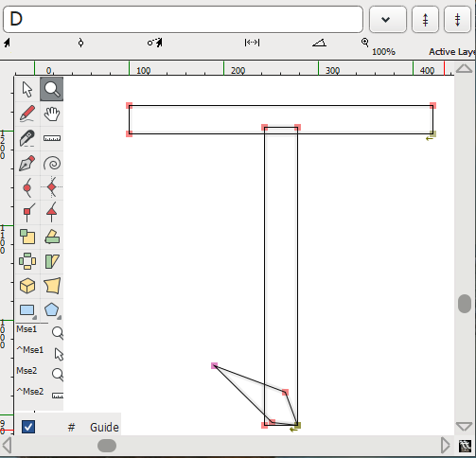The width and height of the screenshot is (476, 458).
Task: Select the 3D Rotate cube tool
Action: pyautogui.click(x=27, y=286)
